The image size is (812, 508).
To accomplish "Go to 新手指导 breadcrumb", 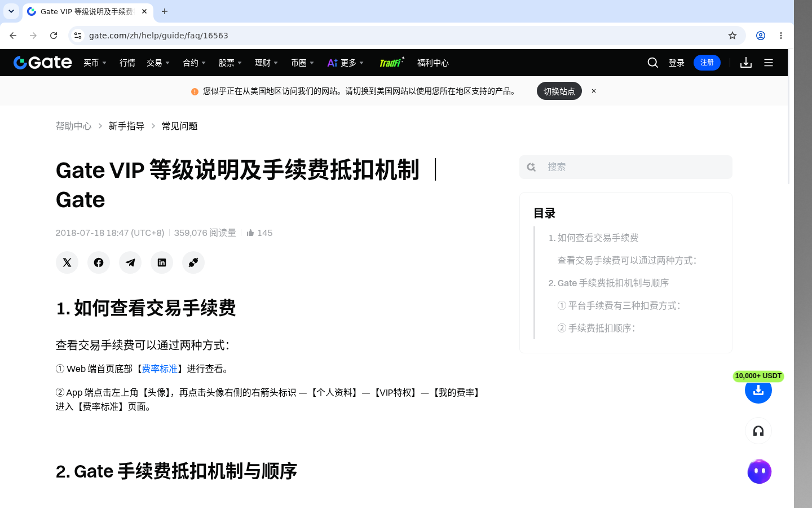I will click(126, 126).
